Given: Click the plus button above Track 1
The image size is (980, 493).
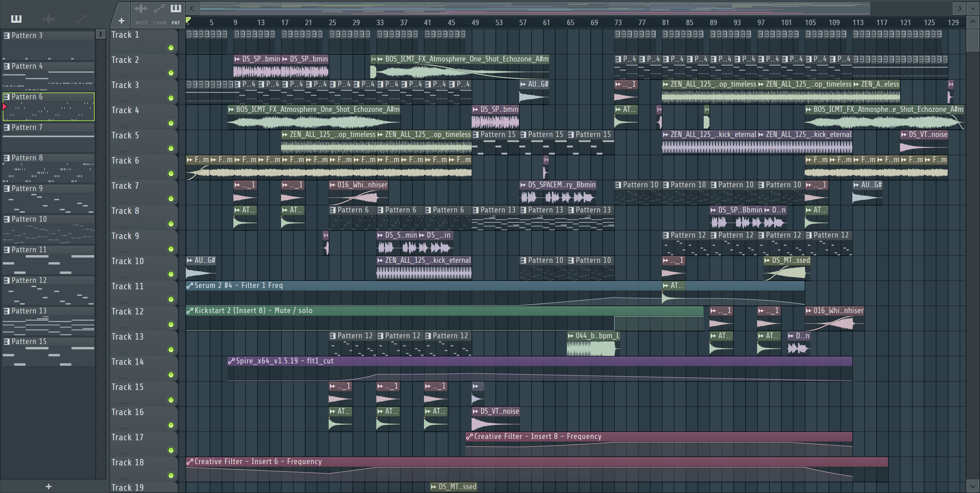Looking at the screenshot, I should pyautogui.click(x=121, y=21).
